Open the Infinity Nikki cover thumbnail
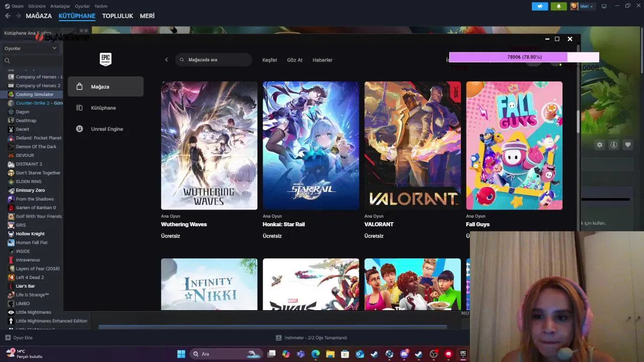Image resolution: width=644 pixels, height=362 pixels. tap(209, 285)
